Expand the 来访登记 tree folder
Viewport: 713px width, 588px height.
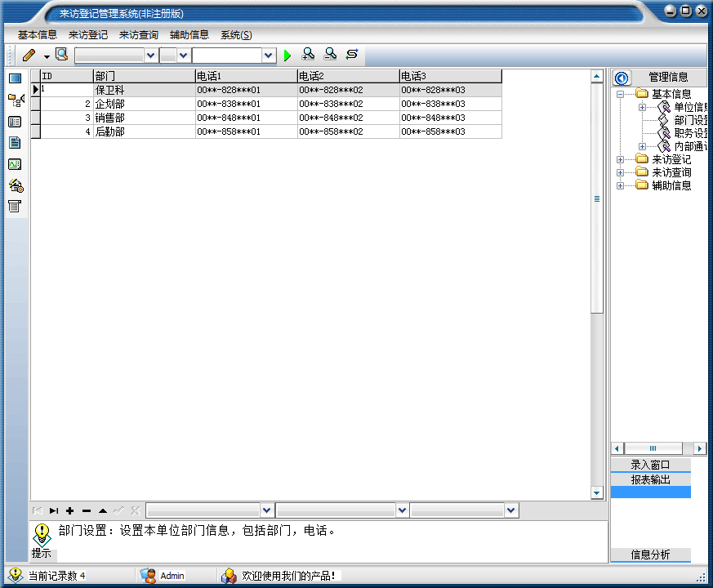click(x=621, y=159)
